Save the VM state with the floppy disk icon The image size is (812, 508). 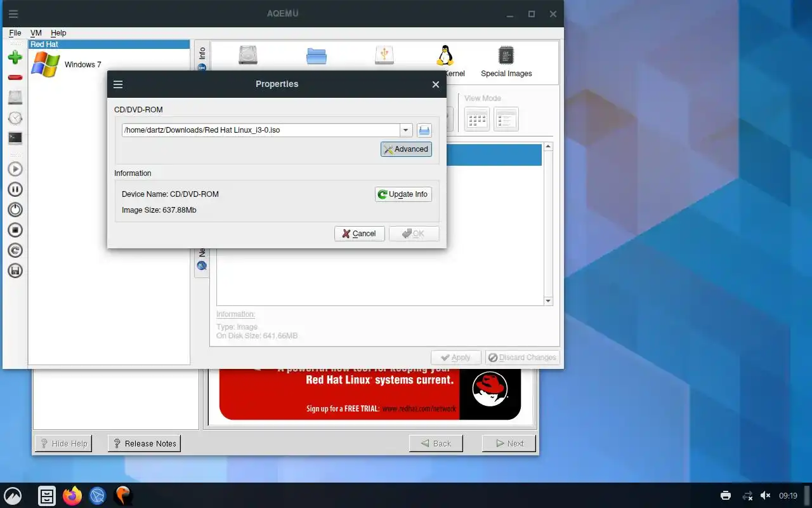[15, 271]
